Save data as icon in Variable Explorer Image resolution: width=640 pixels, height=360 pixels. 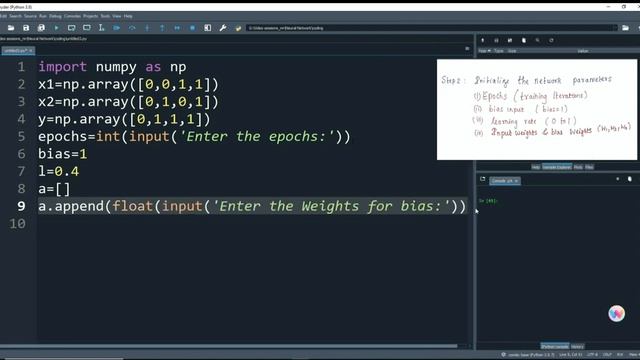510,40
